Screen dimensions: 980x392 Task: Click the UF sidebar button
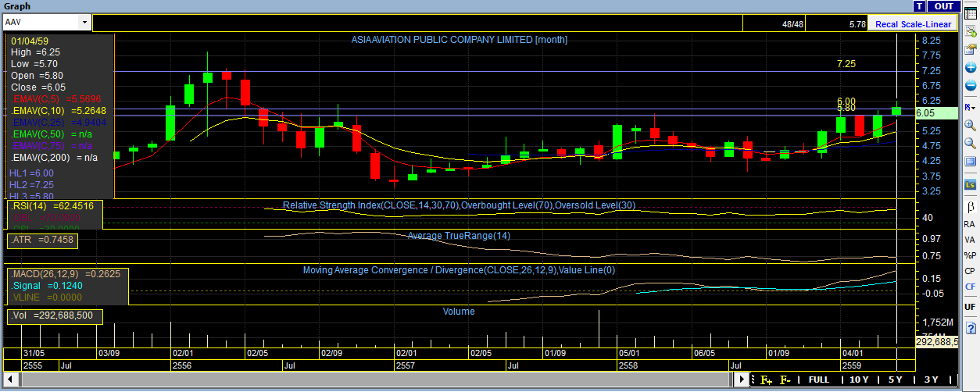click(x=970, y=307)
